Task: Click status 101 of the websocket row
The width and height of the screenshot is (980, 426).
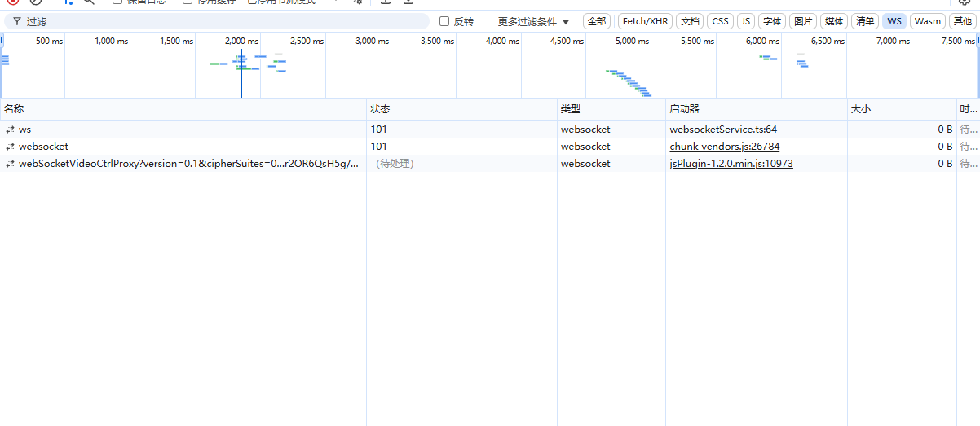Action: 379,147
